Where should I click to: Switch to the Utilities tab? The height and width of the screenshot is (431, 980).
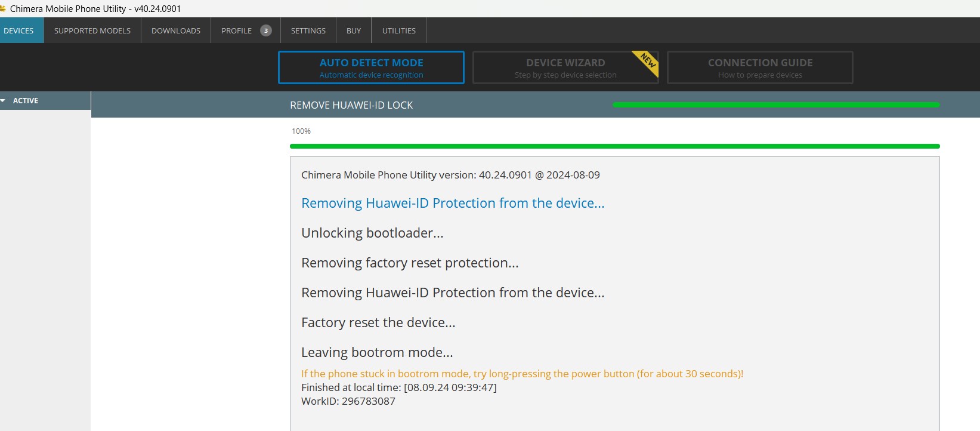[x=399, y=30]
